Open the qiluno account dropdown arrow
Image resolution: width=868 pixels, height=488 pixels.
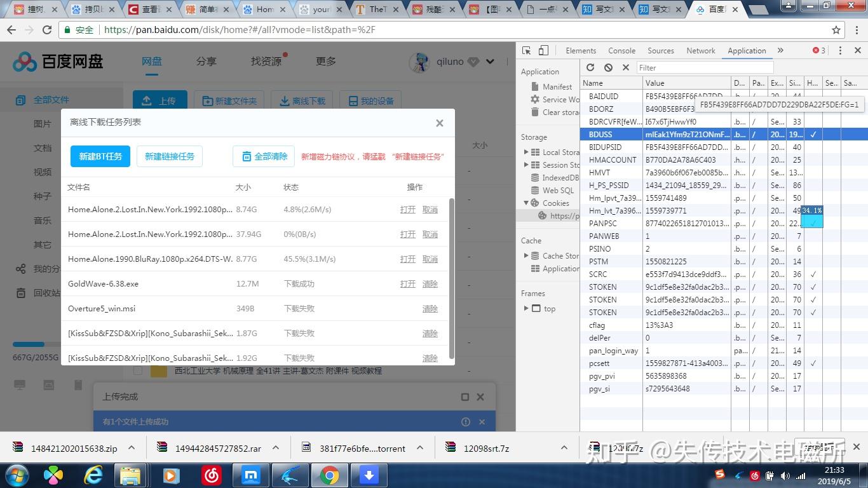490,62
